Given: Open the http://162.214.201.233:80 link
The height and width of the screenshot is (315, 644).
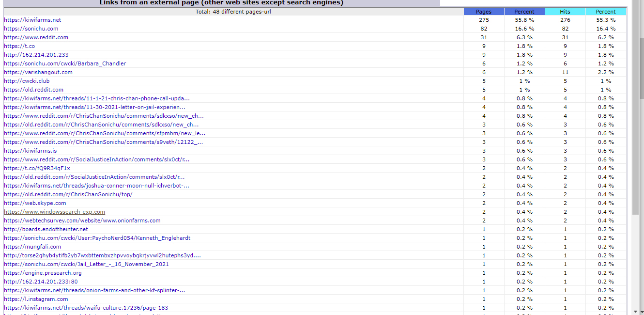Looking at the screenshot, I should tap(41, 282).
